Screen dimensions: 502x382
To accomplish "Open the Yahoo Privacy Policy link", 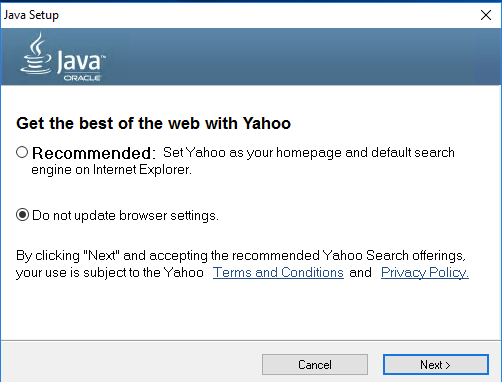I will pos(425,272).
